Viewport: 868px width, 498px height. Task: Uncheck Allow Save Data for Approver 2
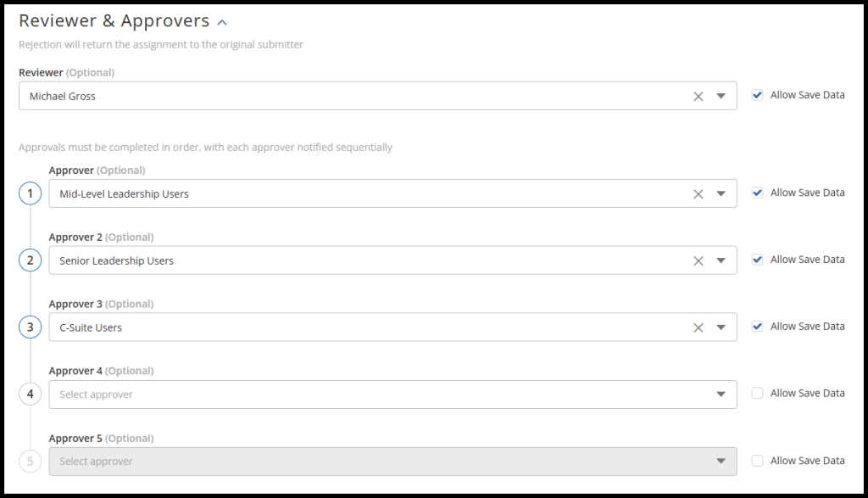point(757,260)
